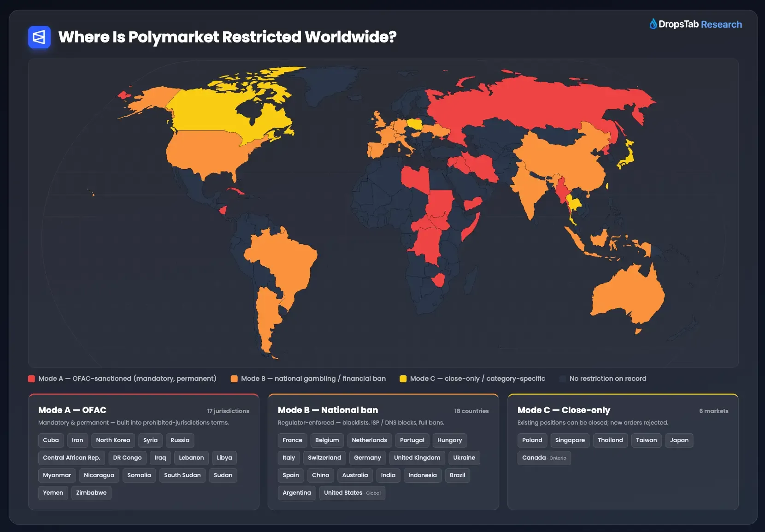Click the France tag
Image resolution: width=765 pixels, height=532 pixels.
[x=292, y=440]
